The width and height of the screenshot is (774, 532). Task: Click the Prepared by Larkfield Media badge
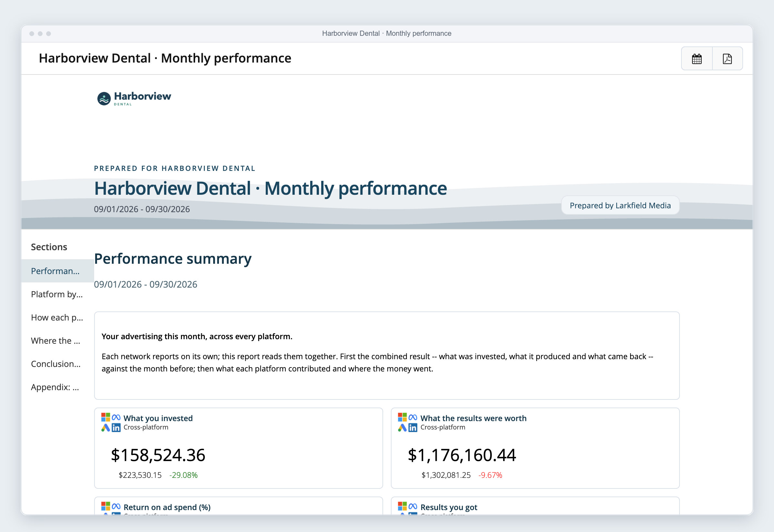pos(620,205)
